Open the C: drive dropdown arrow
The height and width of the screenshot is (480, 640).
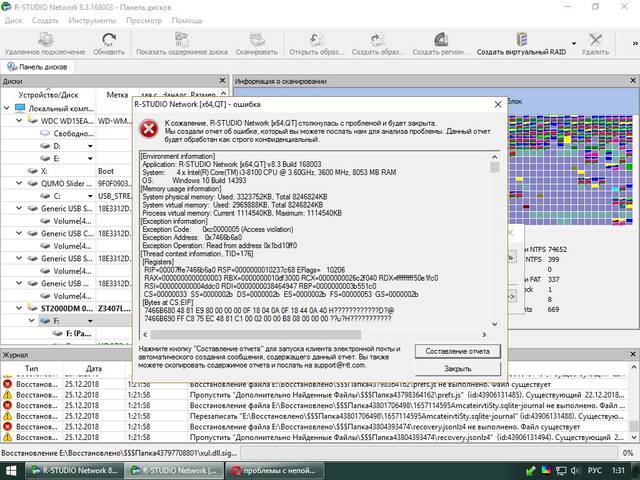click(90, 196)
